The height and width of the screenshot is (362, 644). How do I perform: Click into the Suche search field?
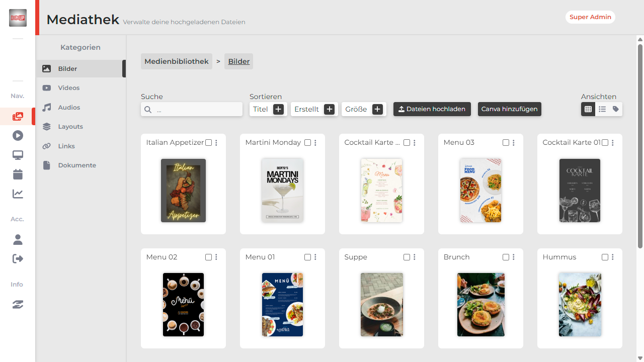coord(196,110)
